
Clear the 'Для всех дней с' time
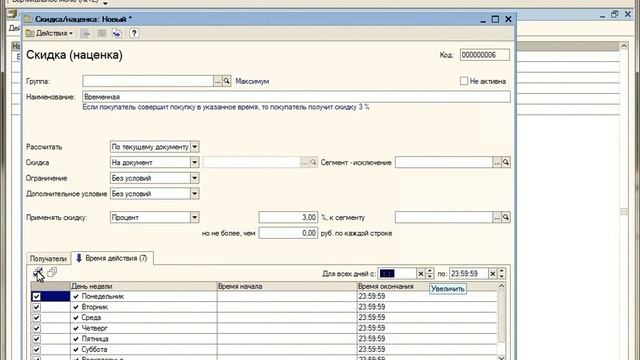pos(420,273)
